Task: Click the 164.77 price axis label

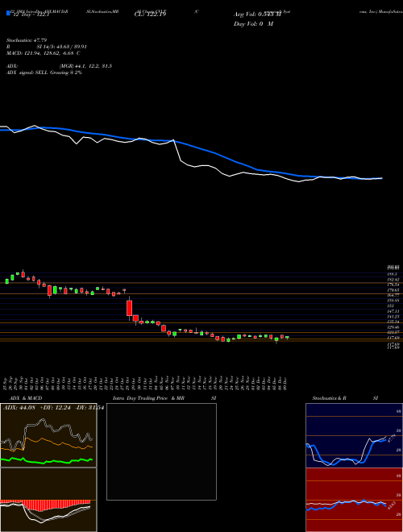Action: pos(393,295)
